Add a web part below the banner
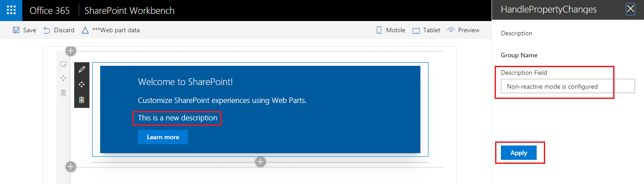Viewport: 644px width, 184px height. click(260, 162)
